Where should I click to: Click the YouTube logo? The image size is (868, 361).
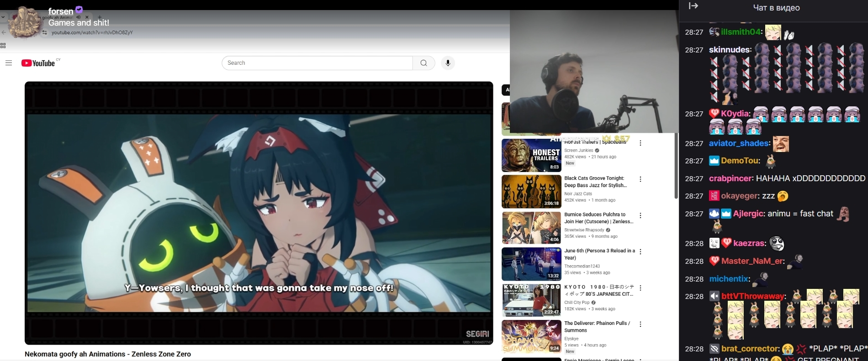[x=38, y=63]
